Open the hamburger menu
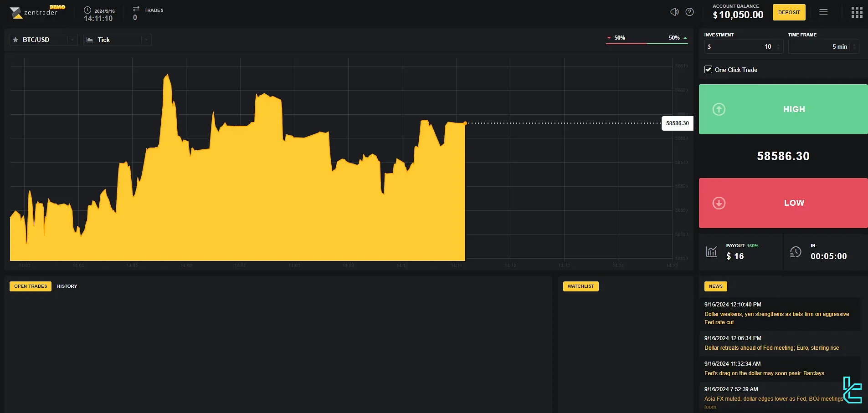Viewport: 868px width, 413px height. pyautogui.click(x=823, y=12)
